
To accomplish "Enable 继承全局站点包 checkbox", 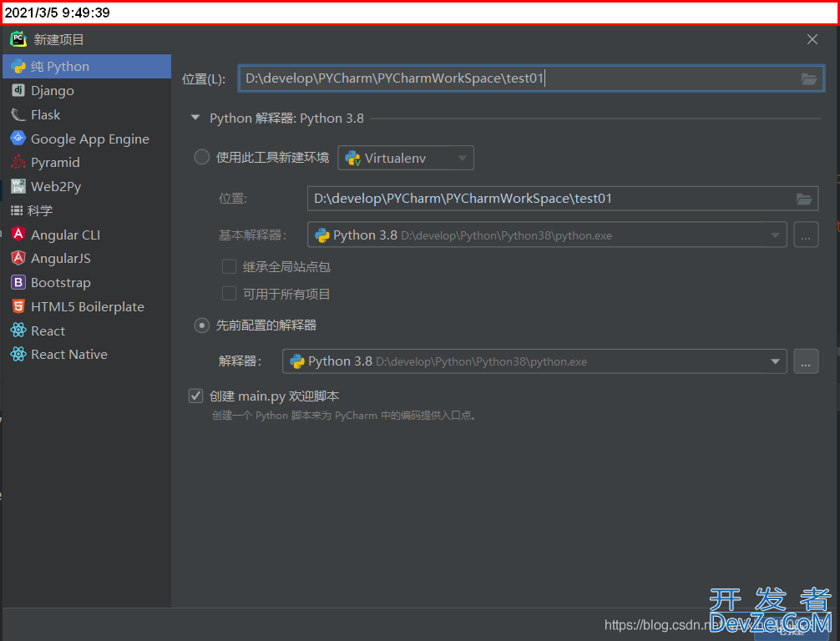I will 230,267.
